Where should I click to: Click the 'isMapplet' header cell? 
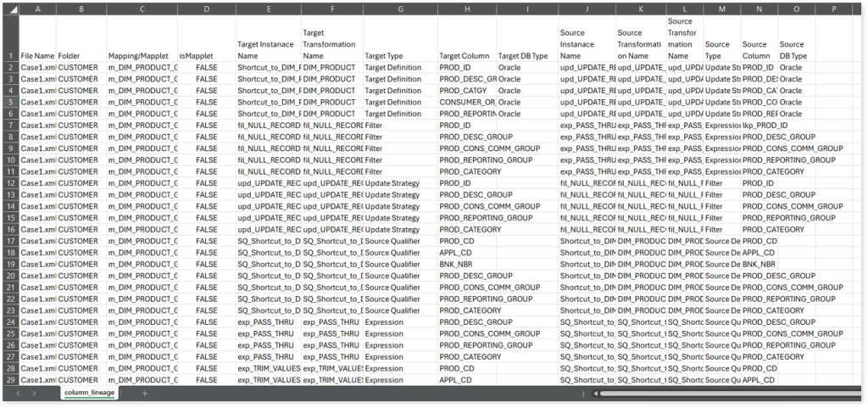[x=207, y=38]
